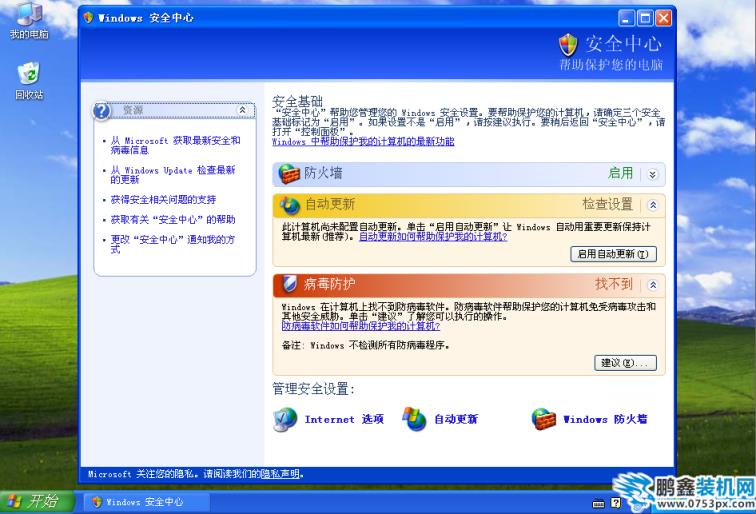This screenshot has width=756, height=514.
Task: Open the Windows 防火墙 icon at bottom
Action: point(543,419)
